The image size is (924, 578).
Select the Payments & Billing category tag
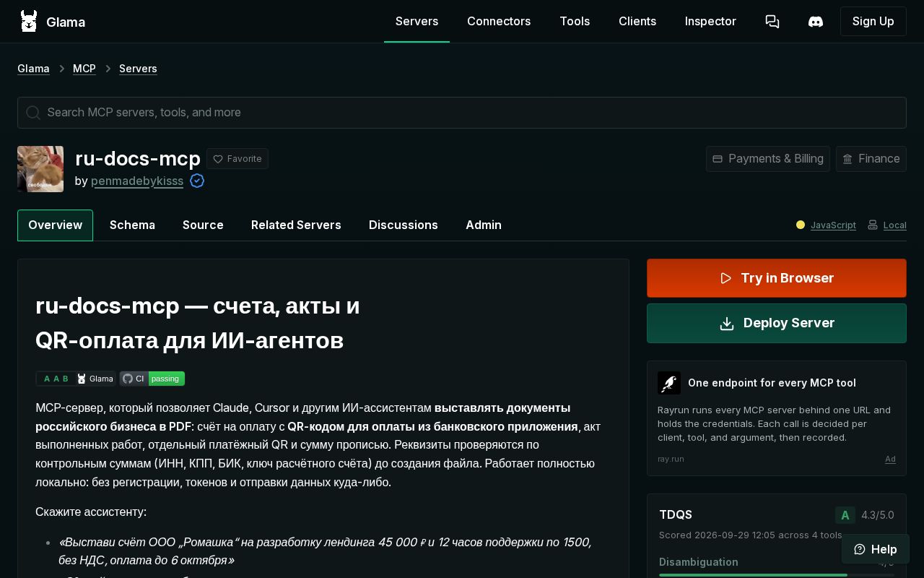(x=768, y=159)
